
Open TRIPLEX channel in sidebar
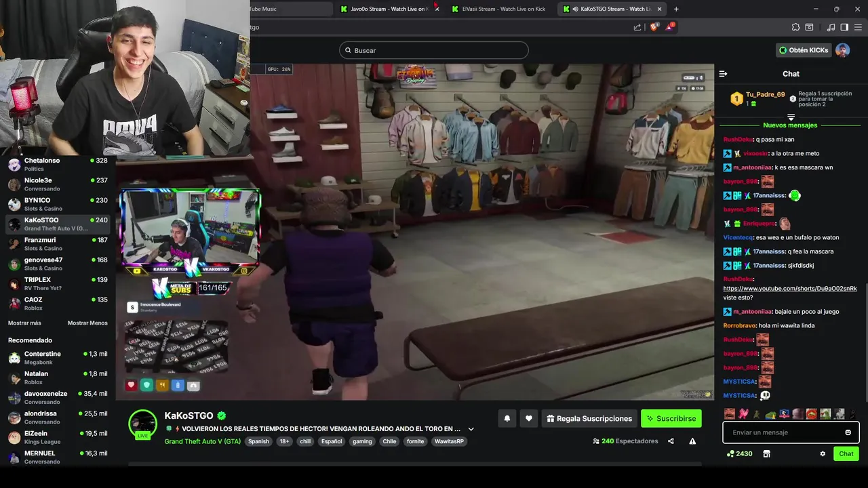[58, 283]
